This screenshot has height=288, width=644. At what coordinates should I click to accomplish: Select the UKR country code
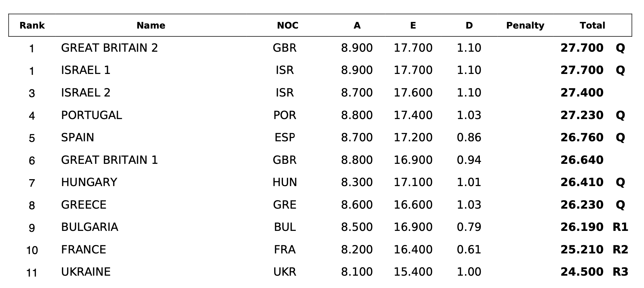click(x=285, y=272)
